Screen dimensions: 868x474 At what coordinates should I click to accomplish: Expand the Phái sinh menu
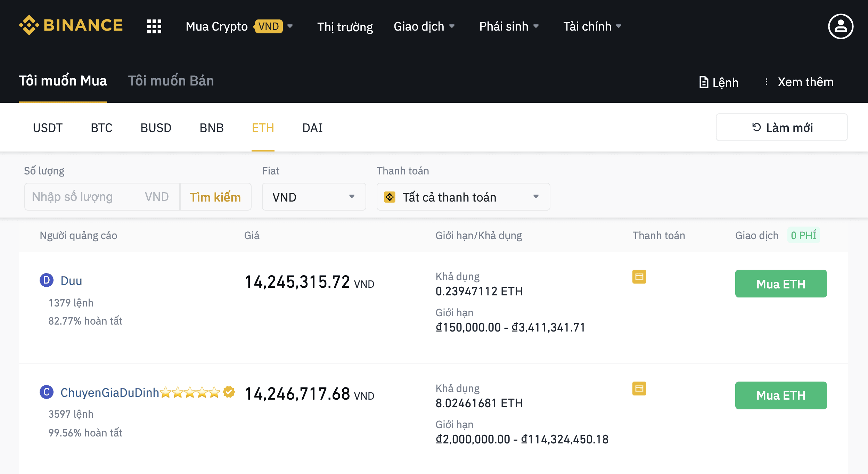click(x=509, y=26)
